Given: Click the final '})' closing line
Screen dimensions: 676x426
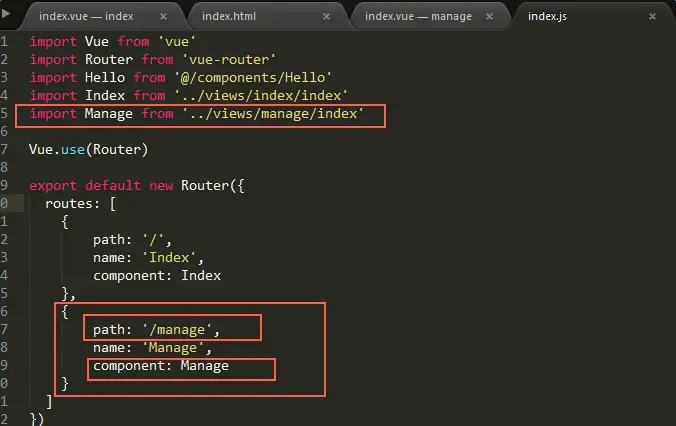Looking at the screenshot, I should [37, 419].
